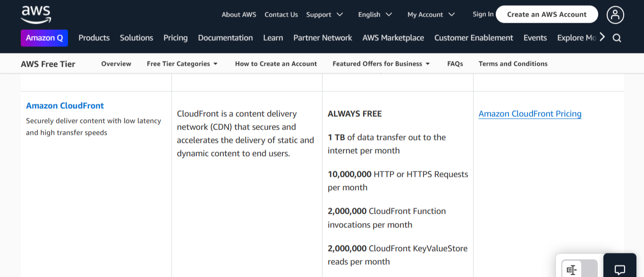644x277 pixels.
Task: Open the FAQs tab
Action: (455, 64)
